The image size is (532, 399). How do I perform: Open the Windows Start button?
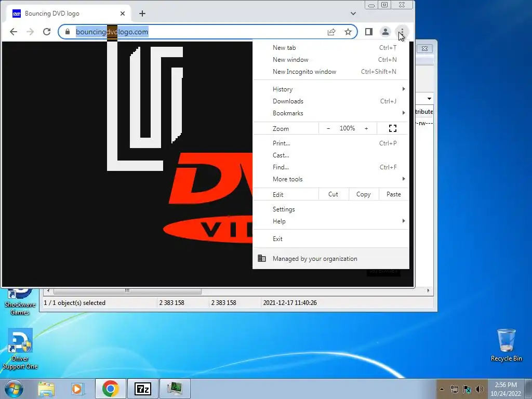[14, 389]
